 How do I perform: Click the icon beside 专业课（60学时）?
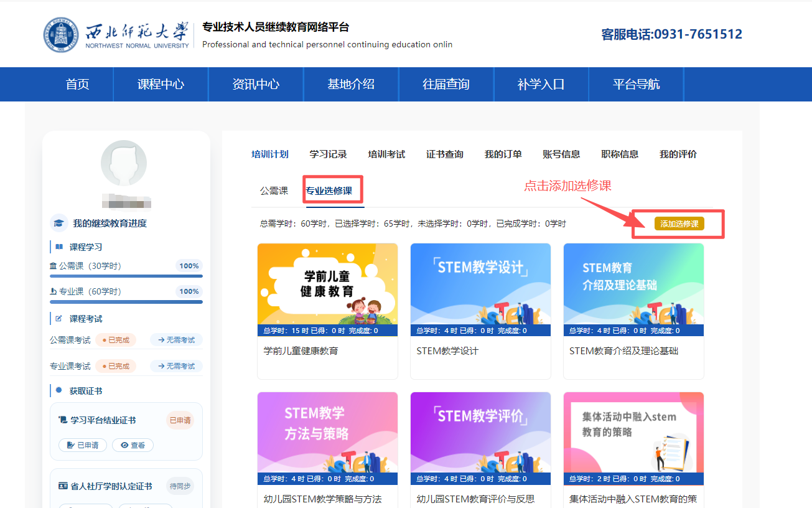(54, 291)
